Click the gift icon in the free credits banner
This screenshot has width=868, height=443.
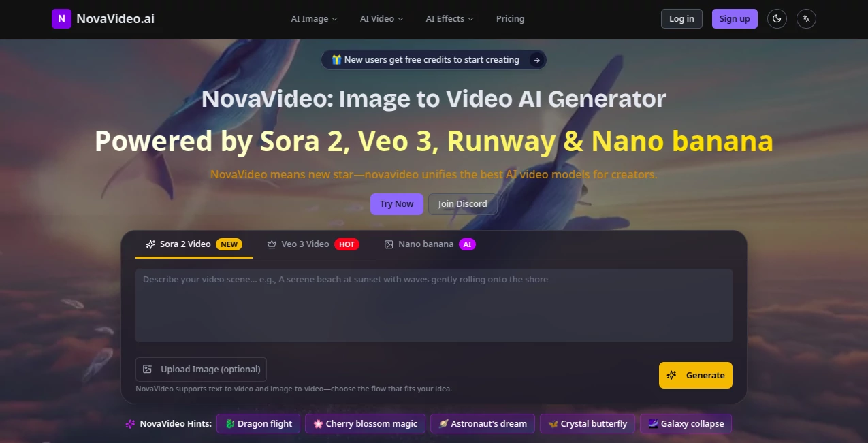pos(336,59)
